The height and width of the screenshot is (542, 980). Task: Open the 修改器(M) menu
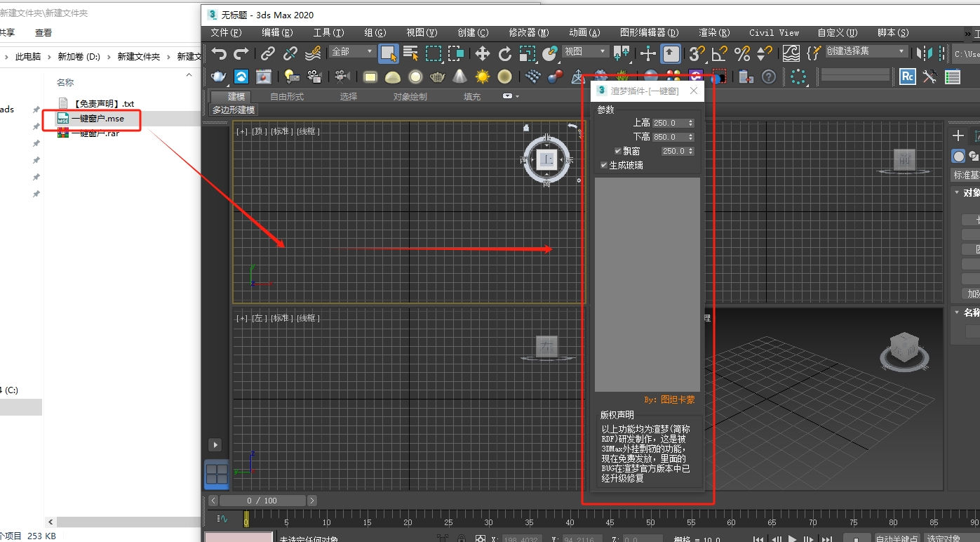(x=529, y=32)
